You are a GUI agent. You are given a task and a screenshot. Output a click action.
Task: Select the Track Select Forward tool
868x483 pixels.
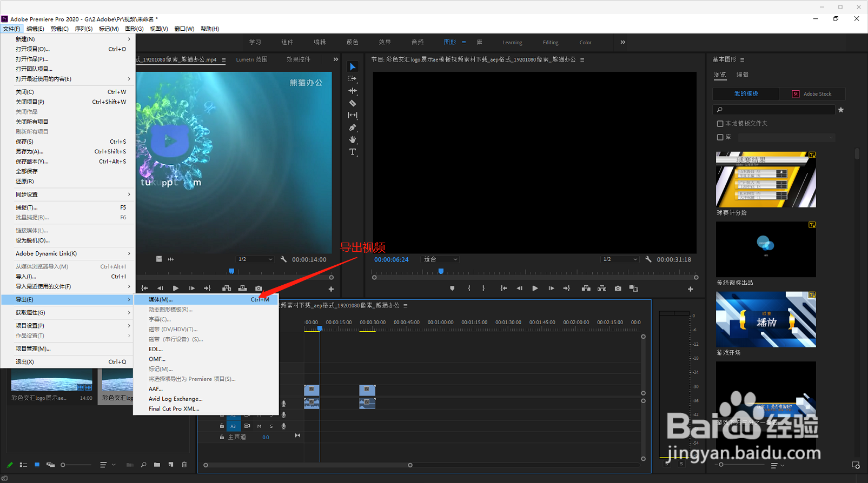(353, 78)
